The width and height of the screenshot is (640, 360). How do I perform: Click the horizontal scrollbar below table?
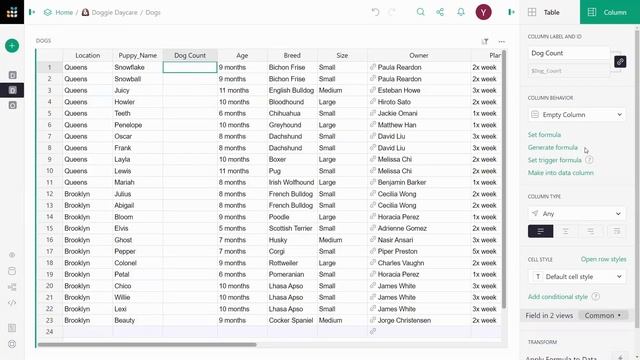(x=147, y=344)
